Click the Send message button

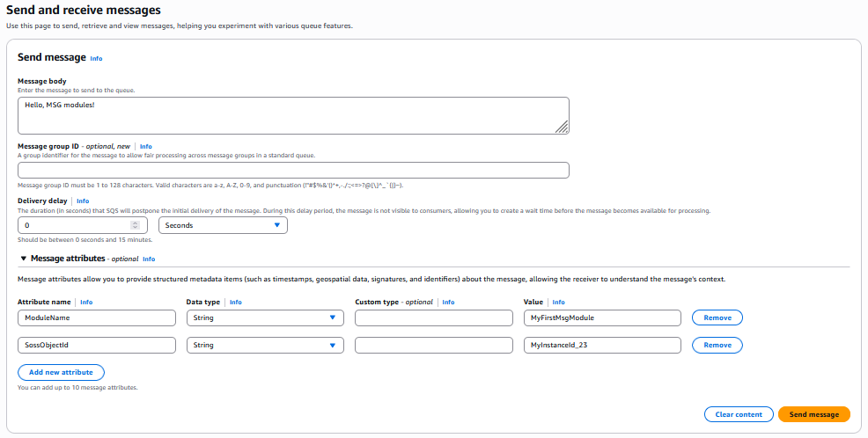[813, 414]
